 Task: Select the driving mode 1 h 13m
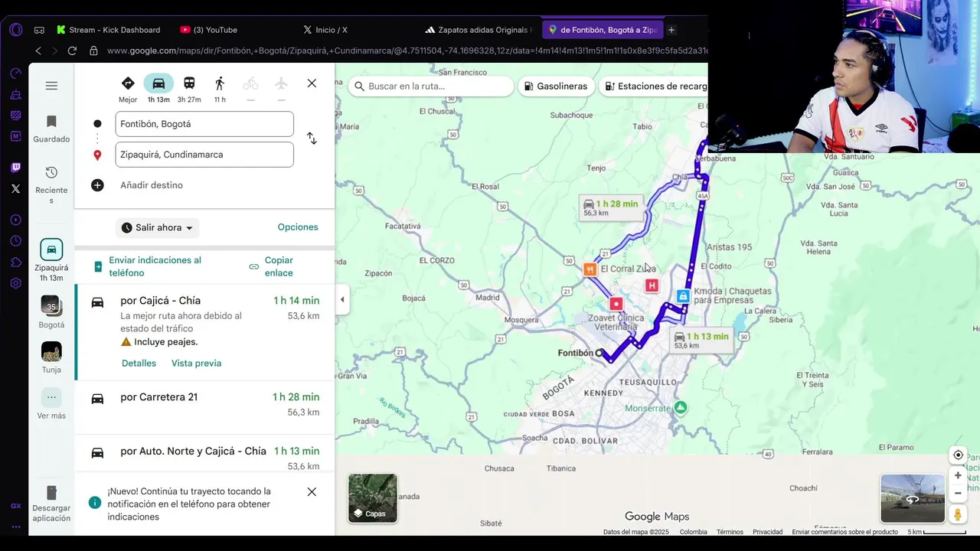click(158, 89)
